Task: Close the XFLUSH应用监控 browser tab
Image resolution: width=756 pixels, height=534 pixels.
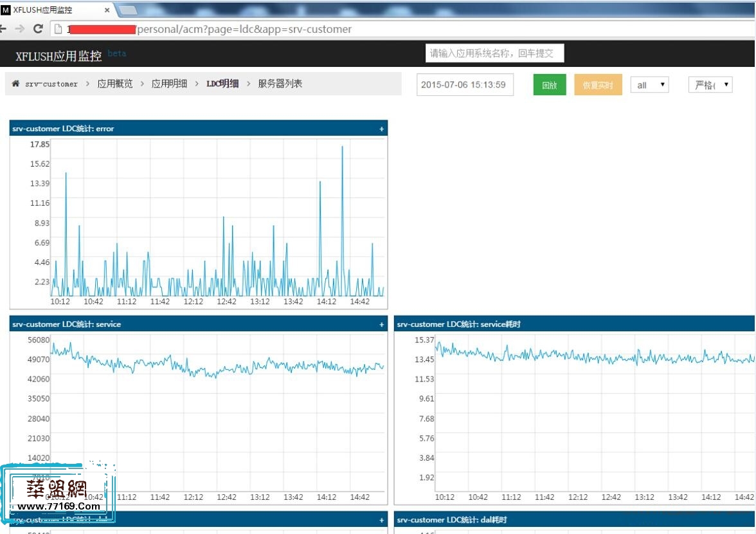Action: pos(107,10)
